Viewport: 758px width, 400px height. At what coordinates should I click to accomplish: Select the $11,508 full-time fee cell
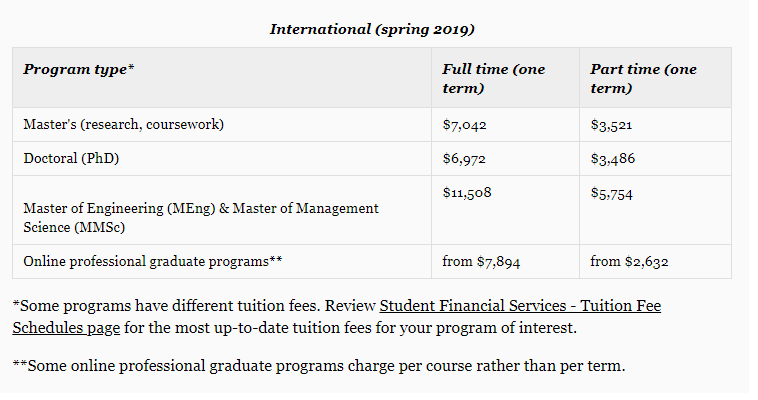pyautogui.click(x=467, y=193)
